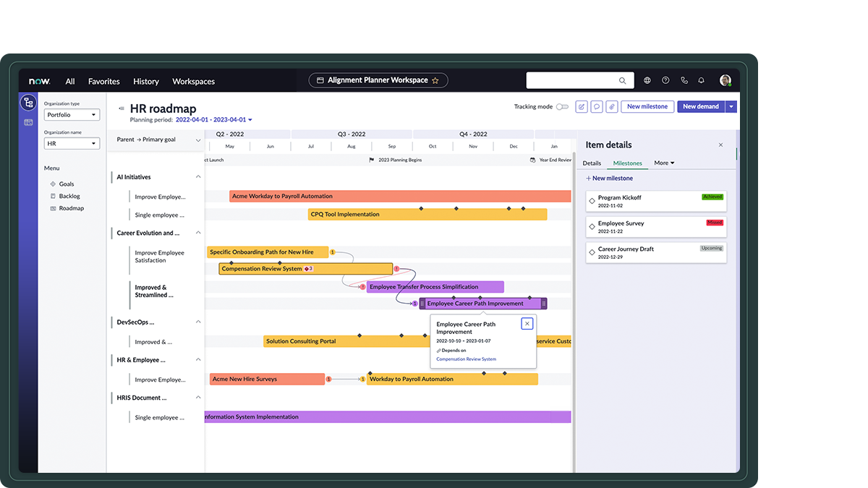Screen dimensions: 868x488
Task: Open the Workspaces menu
Action: [193, 82]
